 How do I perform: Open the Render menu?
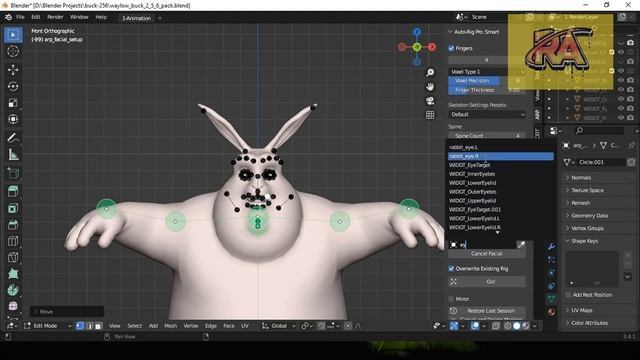55,17
